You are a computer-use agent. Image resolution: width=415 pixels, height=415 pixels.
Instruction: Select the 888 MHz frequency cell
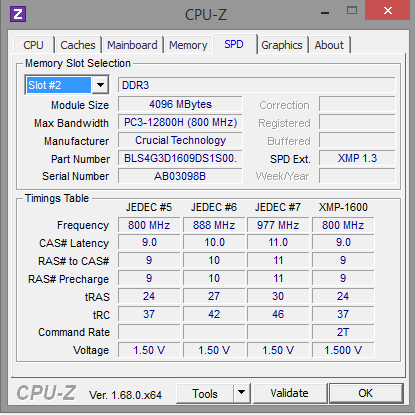pyautogui.click(x=214, y=225)
